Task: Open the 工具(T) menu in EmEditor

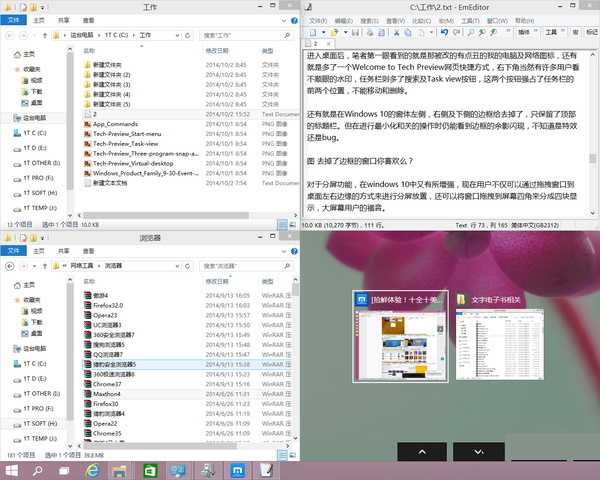Action: point(470,21)
